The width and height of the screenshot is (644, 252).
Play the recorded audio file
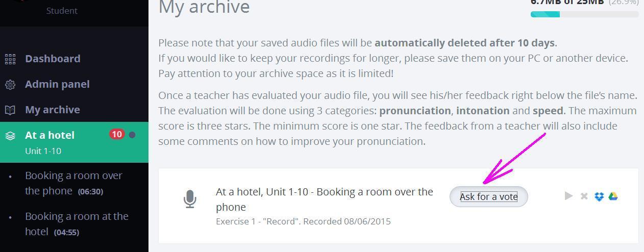tap(569, 196)
